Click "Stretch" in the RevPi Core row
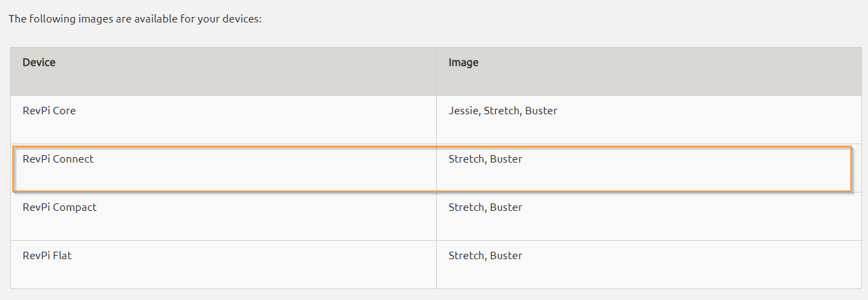868x300 pixels. 501,111
